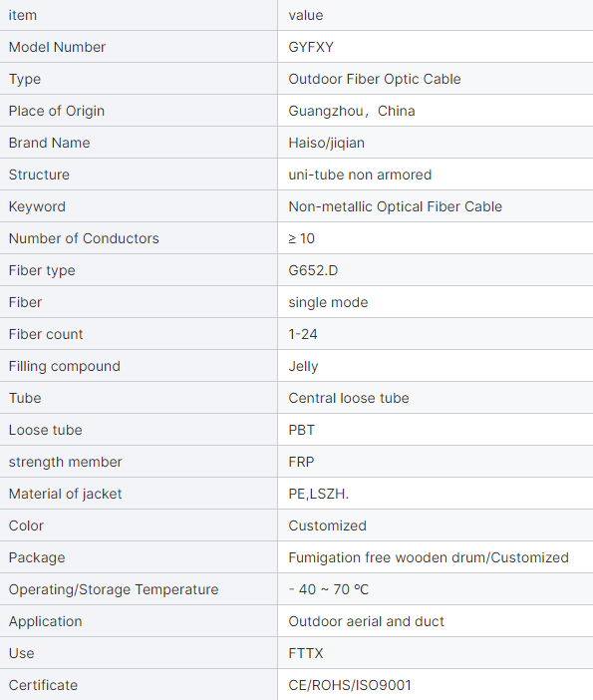The width and height of the screenshot is (593, 700).
Task: Click Non-metallic Optical Fiber Cable keyword
Action: pos(396,206)
